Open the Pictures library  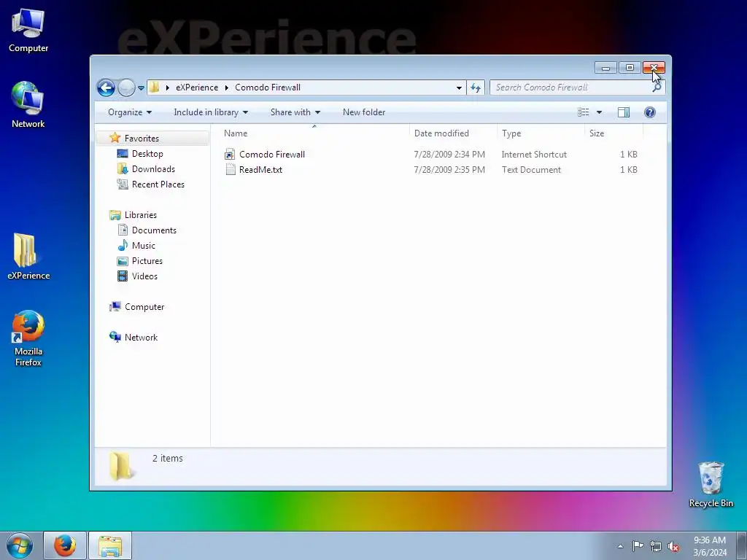click(x=147, y=261)
